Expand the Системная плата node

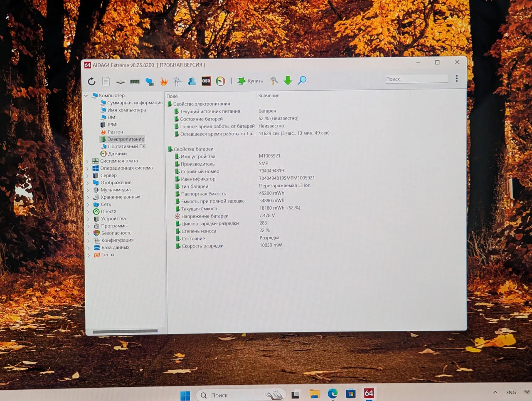[x=88, y=161]
